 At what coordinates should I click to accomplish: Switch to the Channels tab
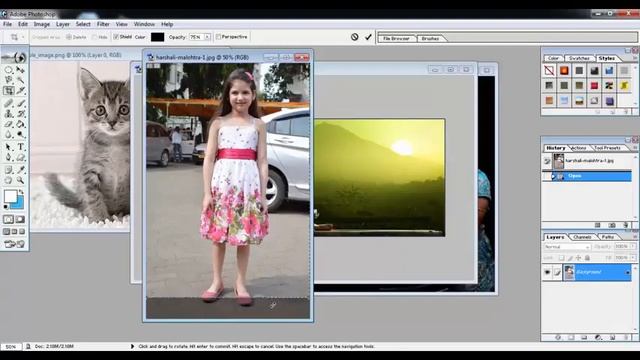(582, 237)
